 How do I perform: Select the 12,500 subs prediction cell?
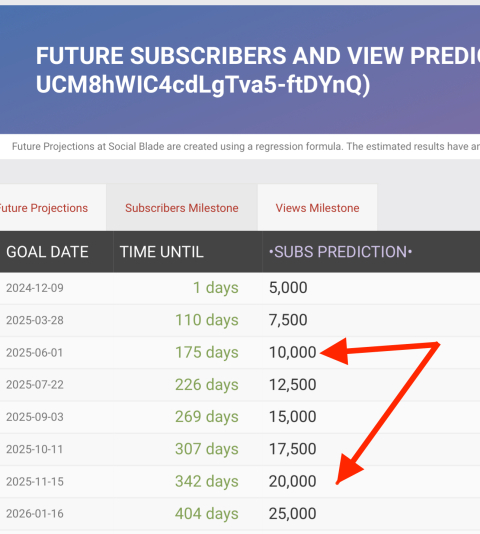pos(293,384)
